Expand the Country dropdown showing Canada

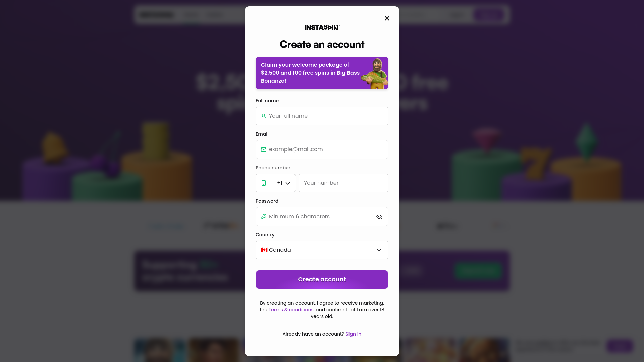click(x=322, y=250)
